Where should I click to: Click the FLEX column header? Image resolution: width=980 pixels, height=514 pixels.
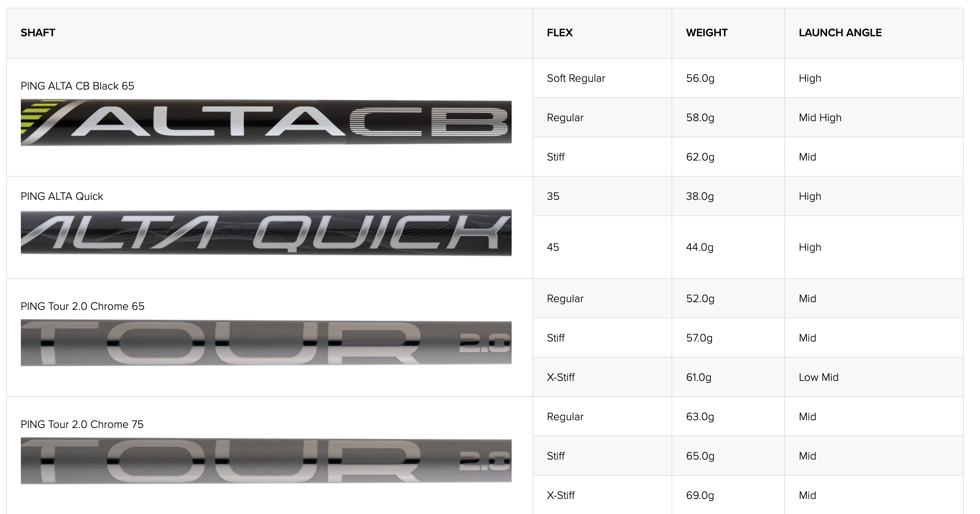(560, 33)
